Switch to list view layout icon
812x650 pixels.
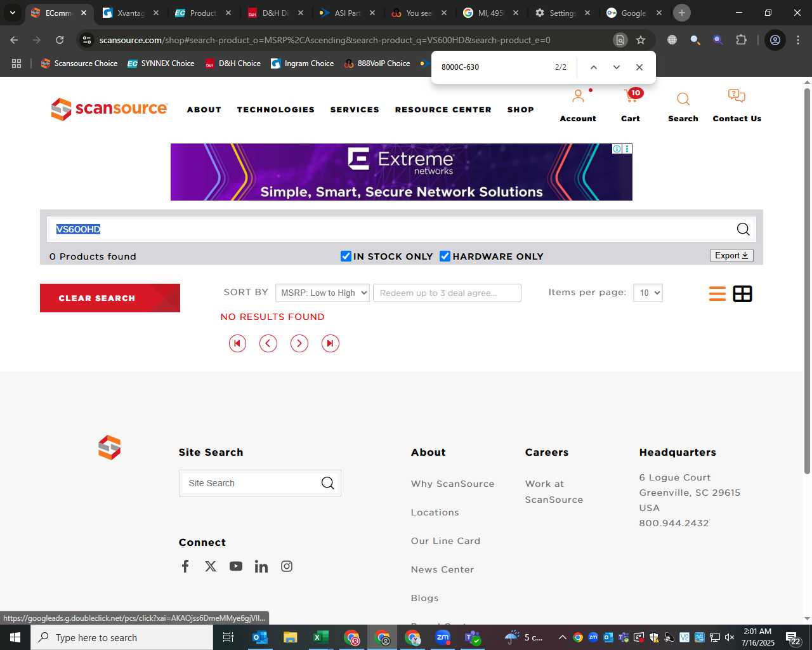pos(717,294)
